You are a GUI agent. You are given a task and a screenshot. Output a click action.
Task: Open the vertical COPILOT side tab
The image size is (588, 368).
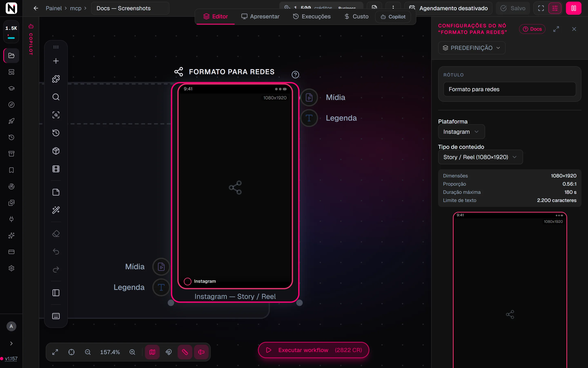click(x=31, y=40)
